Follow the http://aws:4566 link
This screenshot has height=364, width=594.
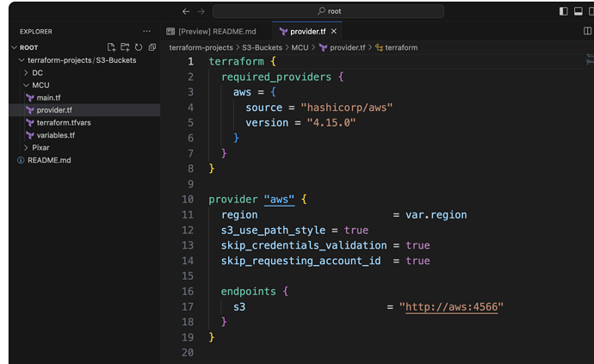pyautogui.click(x=451, y=307)
